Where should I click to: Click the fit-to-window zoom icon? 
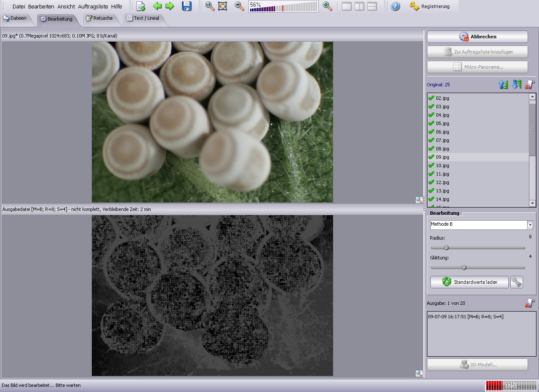click(223, 6)
